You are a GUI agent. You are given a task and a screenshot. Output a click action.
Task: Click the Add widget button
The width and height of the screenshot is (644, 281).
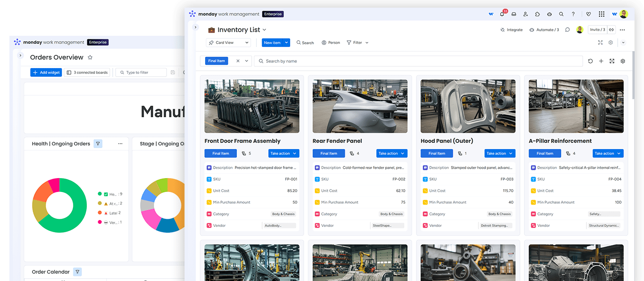[x=46, y=72]
